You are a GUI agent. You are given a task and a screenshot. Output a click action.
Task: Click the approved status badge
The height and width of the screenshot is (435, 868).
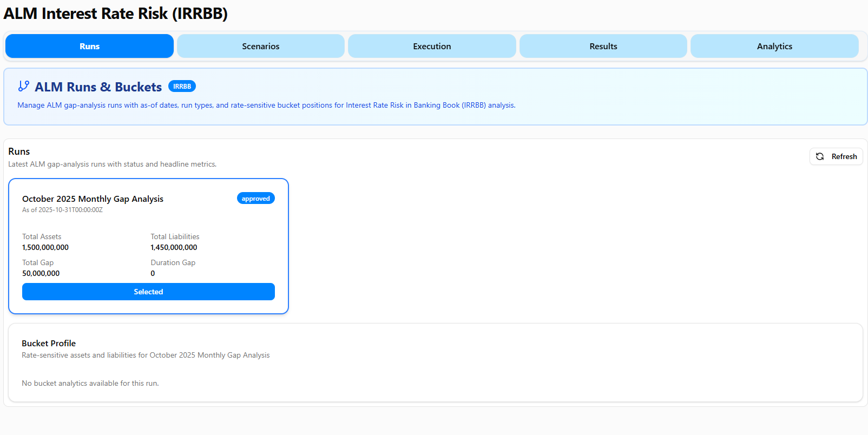[255, 199]
